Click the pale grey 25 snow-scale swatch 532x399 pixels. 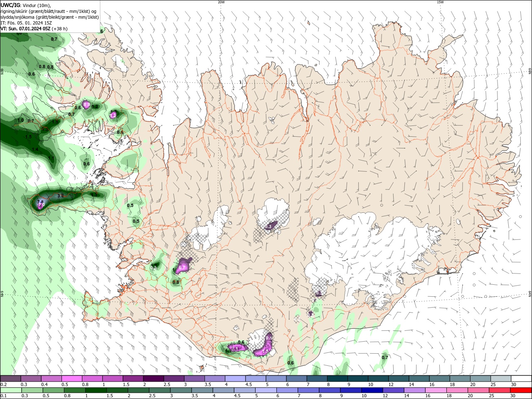click(x=500, y=379)
